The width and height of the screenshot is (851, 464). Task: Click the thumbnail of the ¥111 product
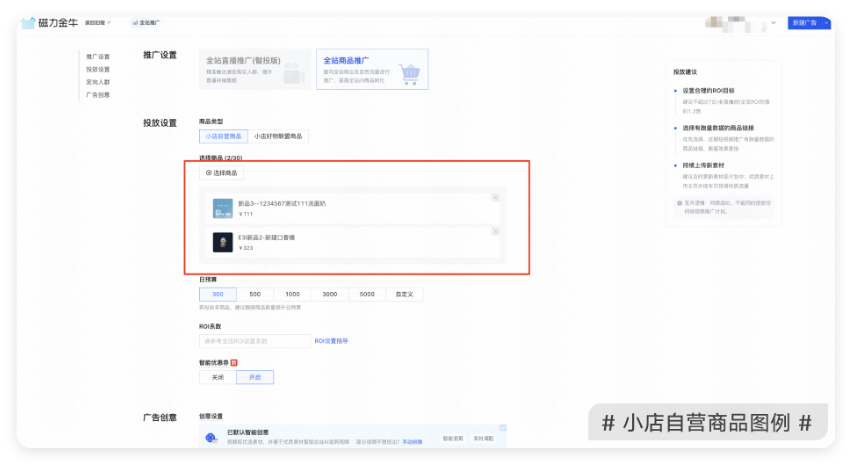pos(223,208)
